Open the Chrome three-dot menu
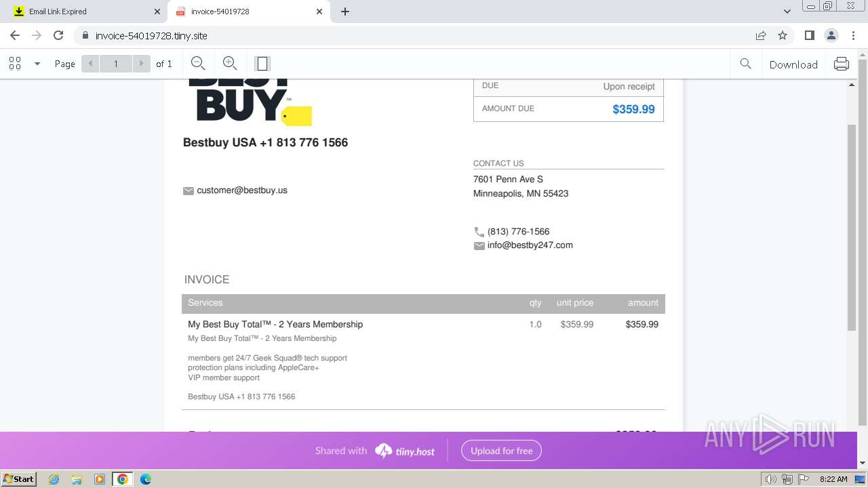868x488 pixels. [x=852, y=35]
